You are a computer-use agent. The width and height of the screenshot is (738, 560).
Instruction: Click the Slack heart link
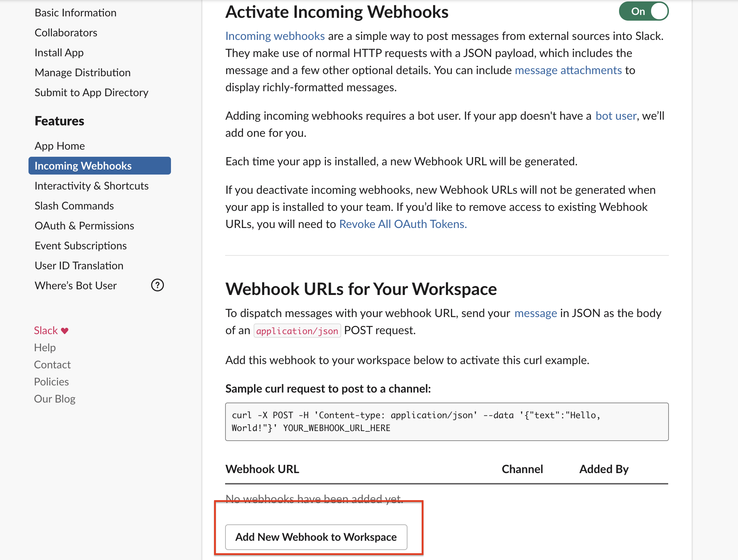point(51,331)
